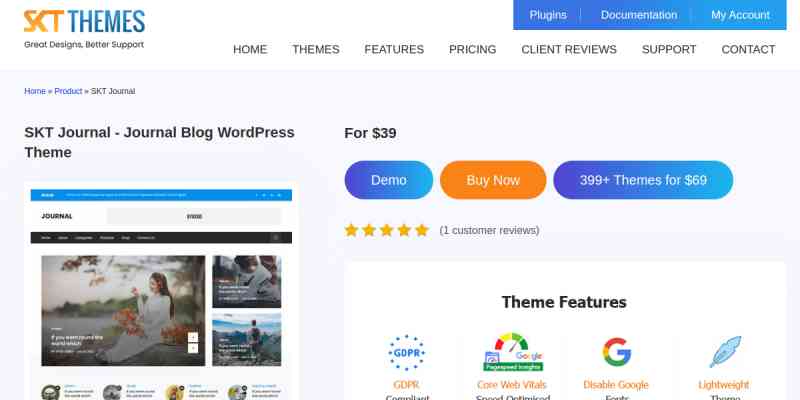Click the Lightweight feather icon

pyautogui.click(x=723, y=352)
